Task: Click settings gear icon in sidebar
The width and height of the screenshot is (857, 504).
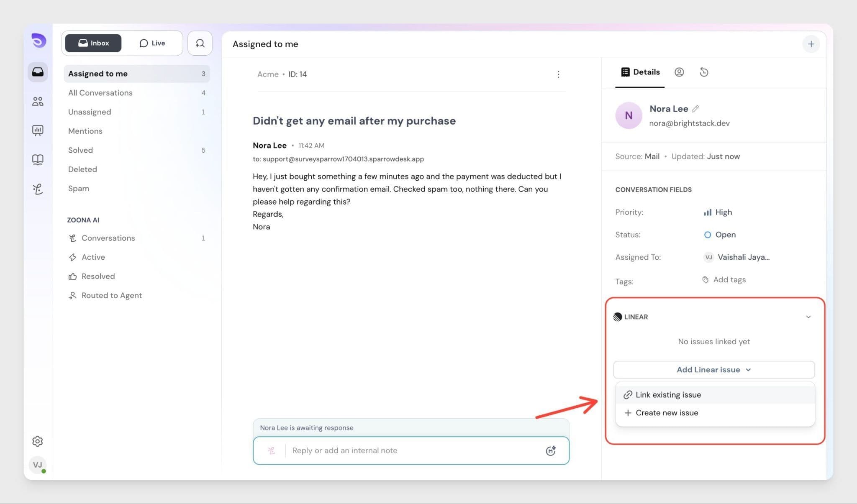Action: [x=38, y=441]
